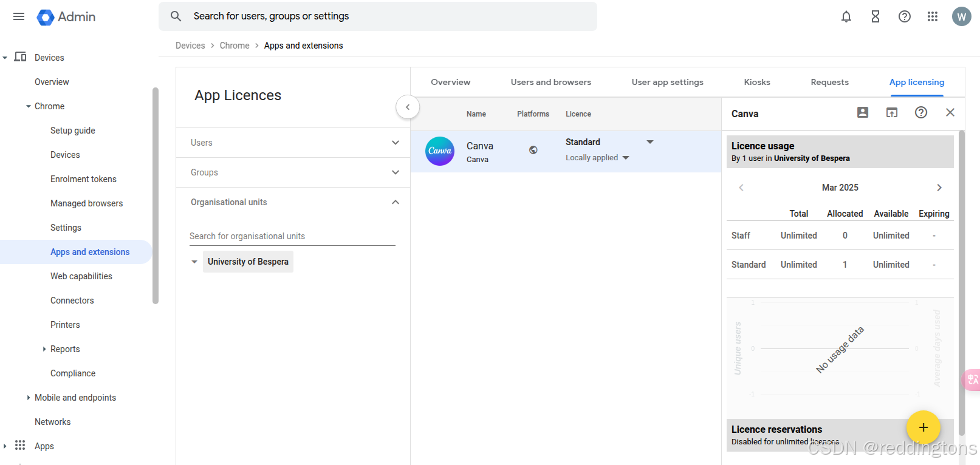980x465 pixels.
Task: Open Canva in web store icon
Action: [x=892, y=112]
